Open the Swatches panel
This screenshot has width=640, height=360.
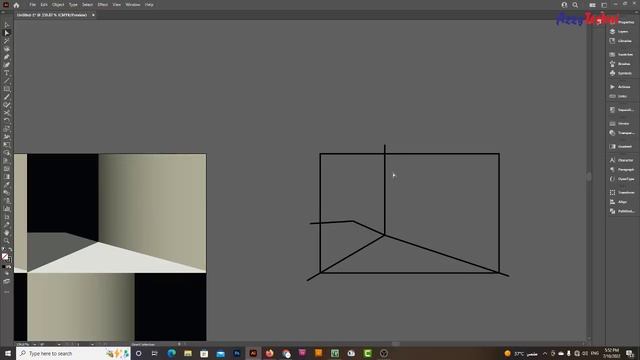point(622,54)
